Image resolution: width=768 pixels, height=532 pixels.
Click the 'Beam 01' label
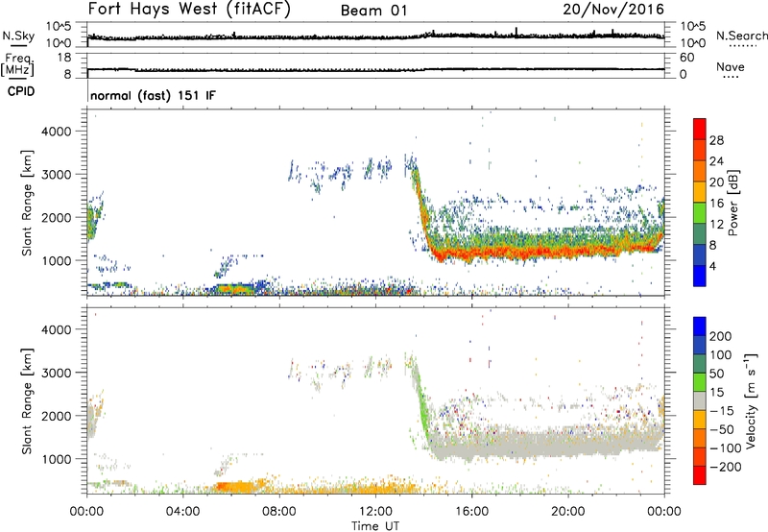click(x=373, y=11)
